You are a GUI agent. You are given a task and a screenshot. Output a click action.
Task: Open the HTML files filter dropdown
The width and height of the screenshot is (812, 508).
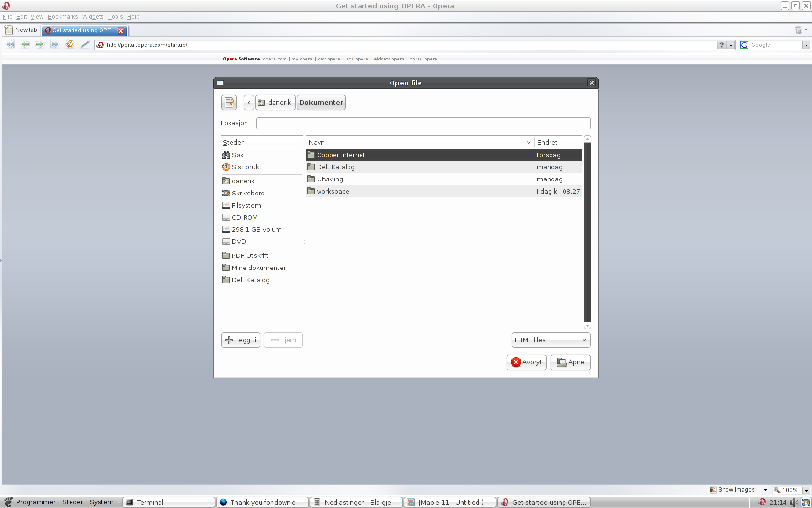551,340
